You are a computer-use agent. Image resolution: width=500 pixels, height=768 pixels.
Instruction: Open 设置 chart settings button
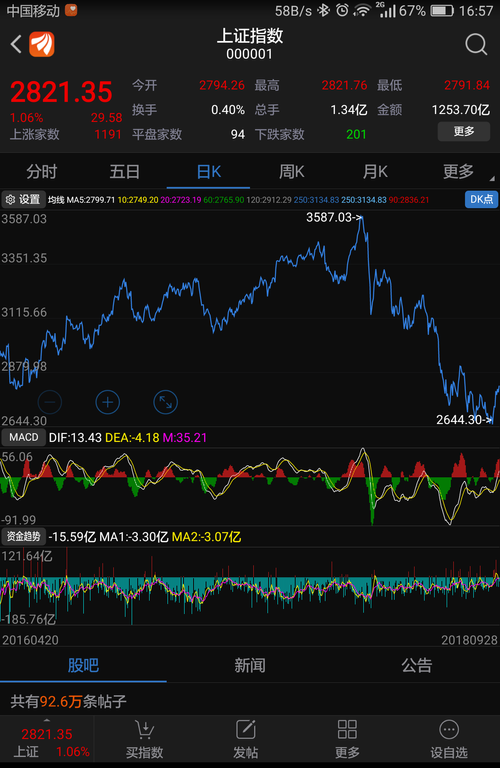coord(23,199)
